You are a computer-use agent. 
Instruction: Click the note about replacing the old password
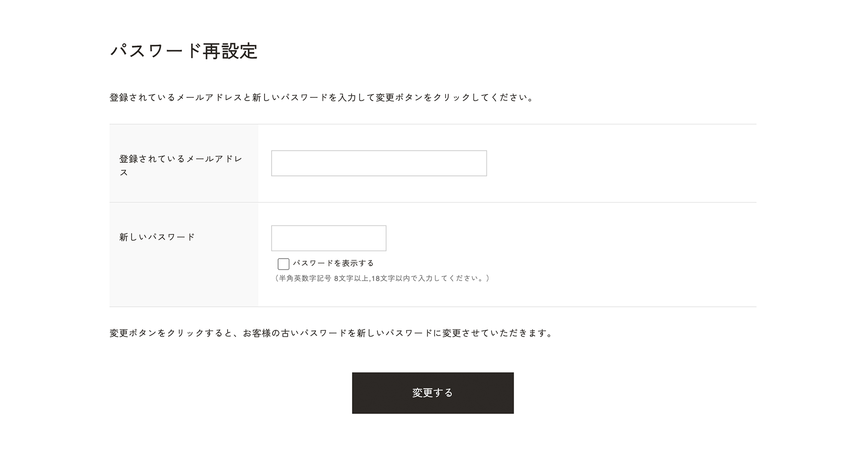pos(331,333)
